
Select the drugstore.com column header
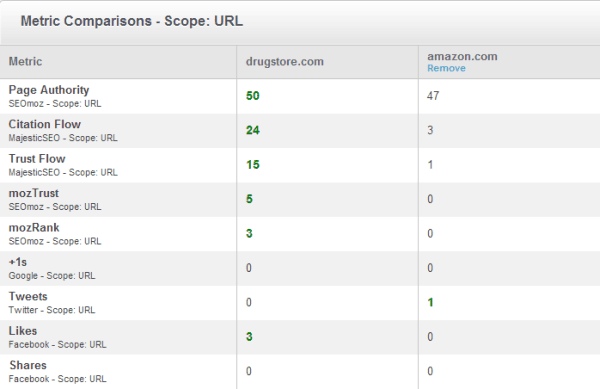[285, 61]
